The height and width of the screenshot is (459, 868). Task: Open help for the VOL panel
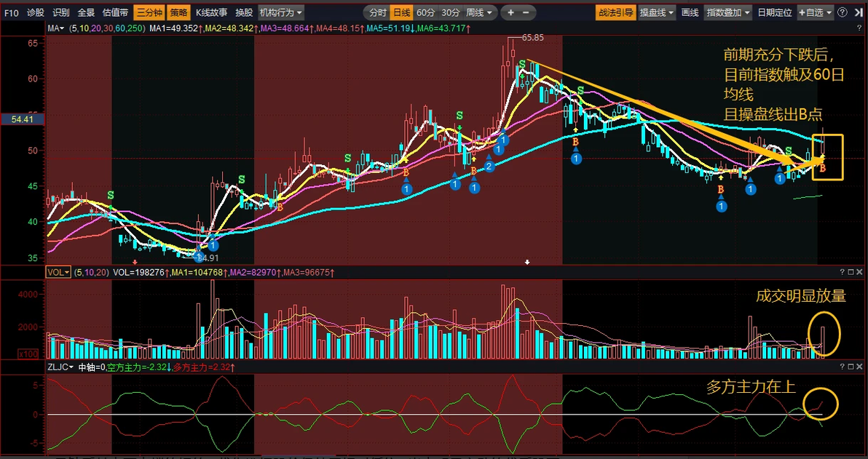point(843,272)
